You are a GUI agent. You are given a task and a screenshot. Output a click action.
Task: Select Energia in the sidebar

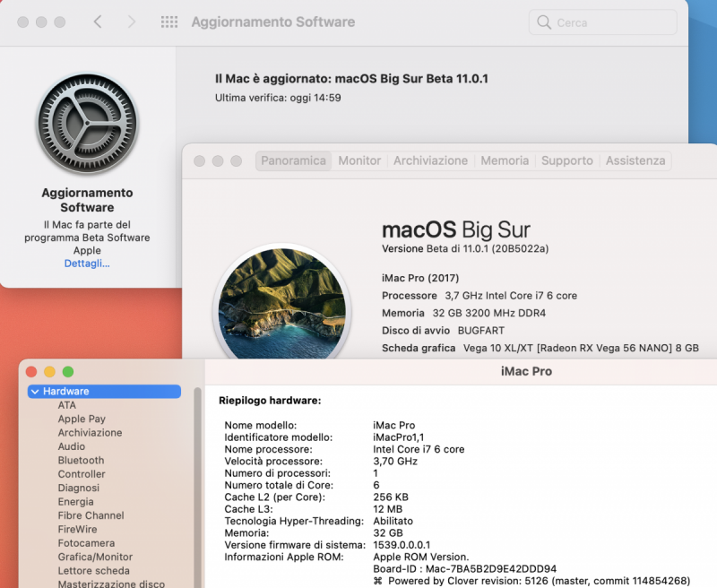(x=75, y=502)
